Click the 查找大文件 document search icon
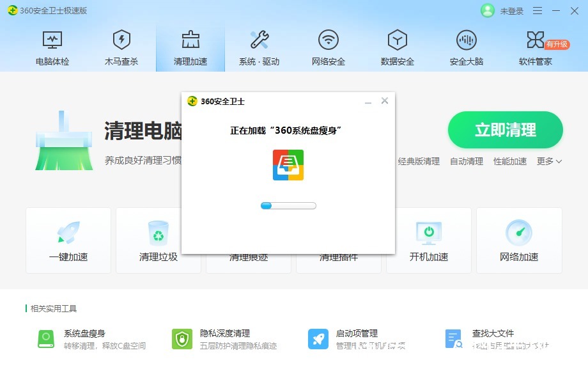Image resolution: width=588 pixels, height=371 pixels. (x=454, y=339)
